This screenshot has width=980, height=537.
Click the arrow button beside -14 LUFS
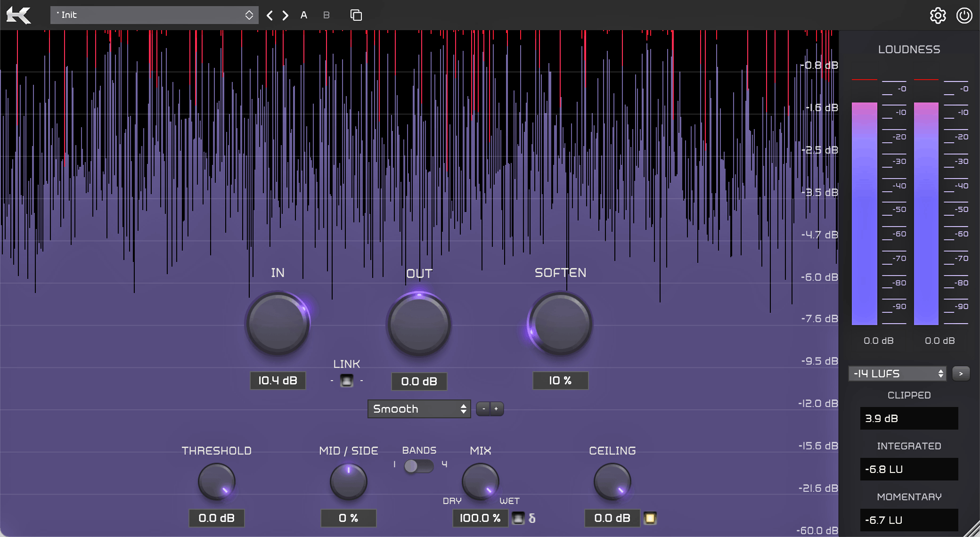[961, 374]
